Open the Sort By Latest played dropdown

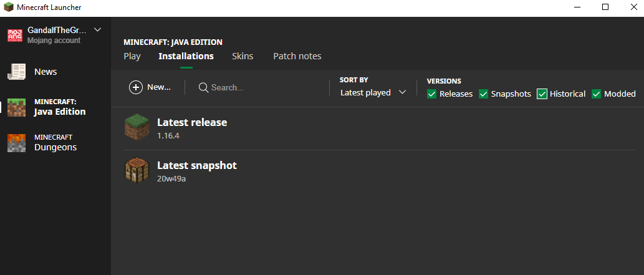click(x=373, y=92)
